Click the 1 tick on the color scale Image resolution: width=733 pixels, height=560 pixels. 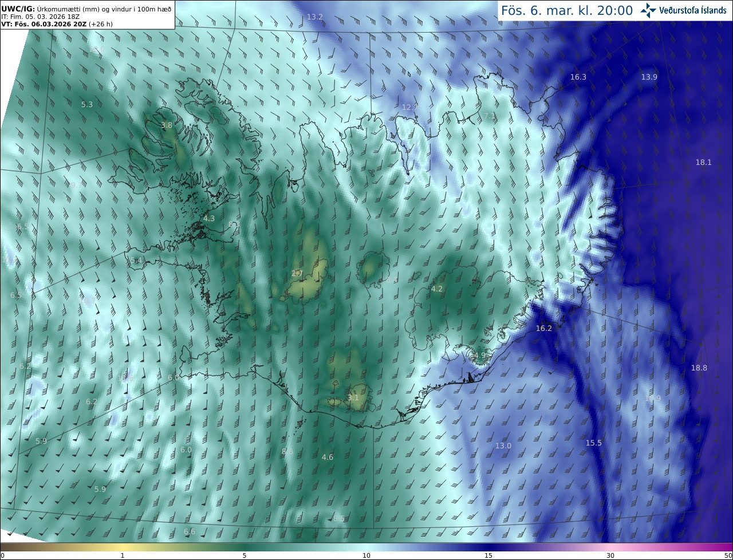123,555
